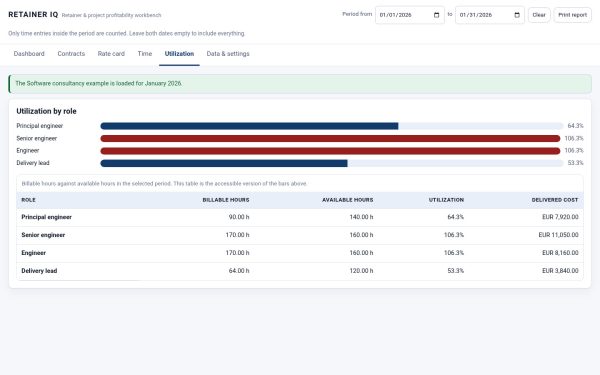The width and height of the screenshot is (600, 375).
Task: Click the period end date input showing 01/31/2026
Action: pos(490,15)
